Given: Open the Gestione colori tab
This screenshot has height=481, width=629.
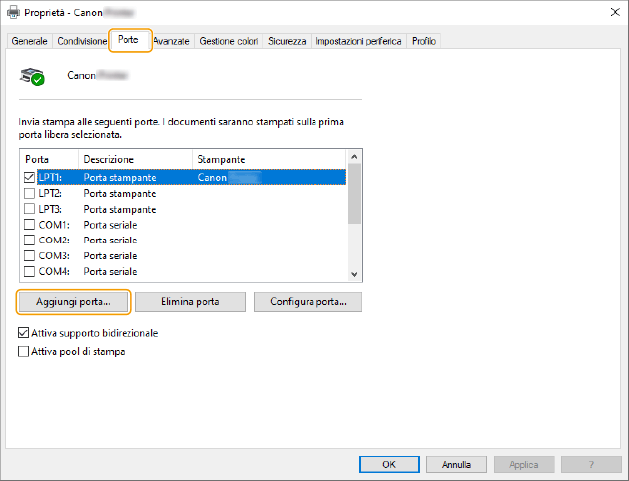Looking at the screenshot, I should [x=229, y=41].
